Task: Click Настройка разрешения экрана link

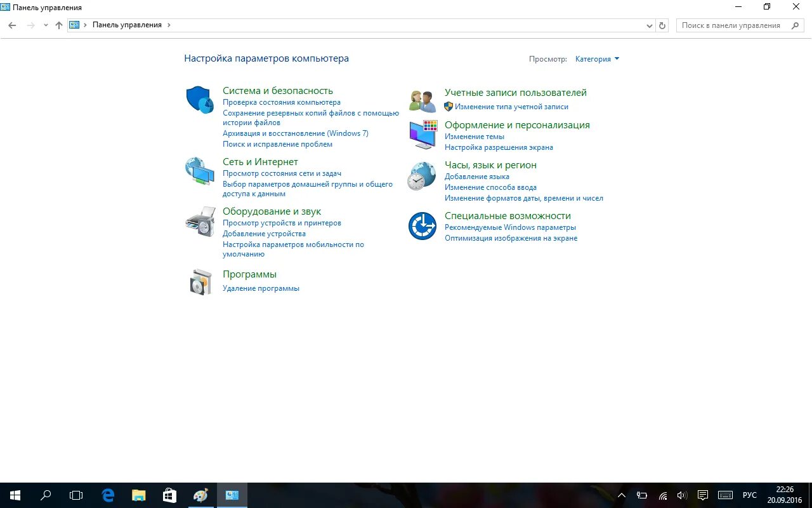Action: click(x=499, y=147)
